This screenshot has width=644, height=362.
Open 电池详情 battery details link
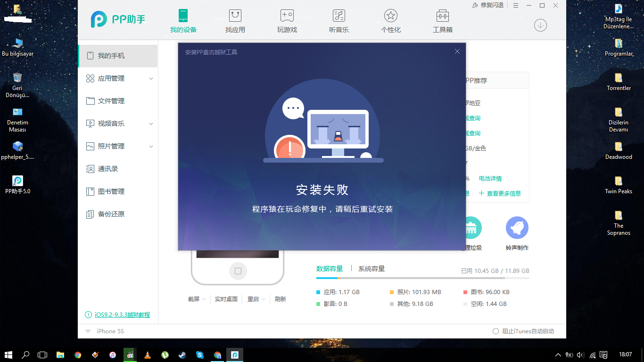point(490,179)
